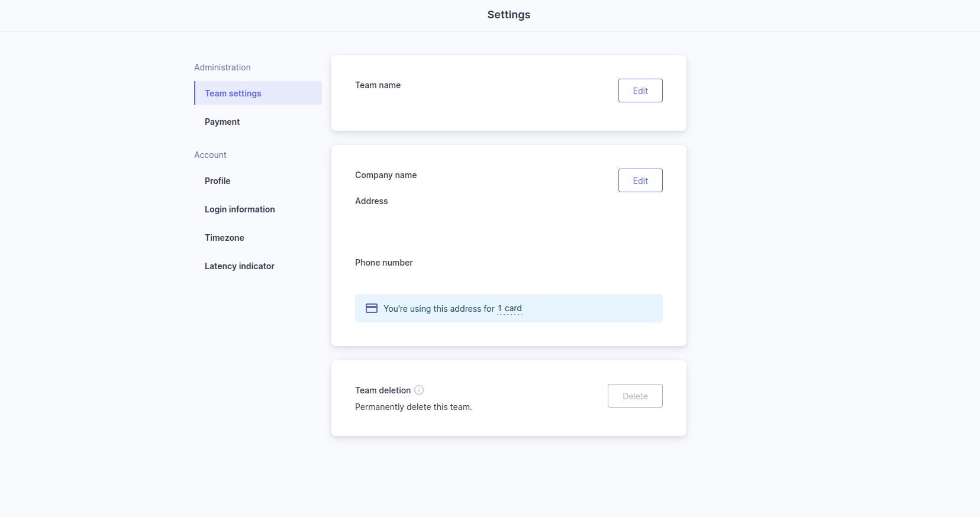Click the Address field label
This screenshot has width=980, height=517.
tap(371, 201)
